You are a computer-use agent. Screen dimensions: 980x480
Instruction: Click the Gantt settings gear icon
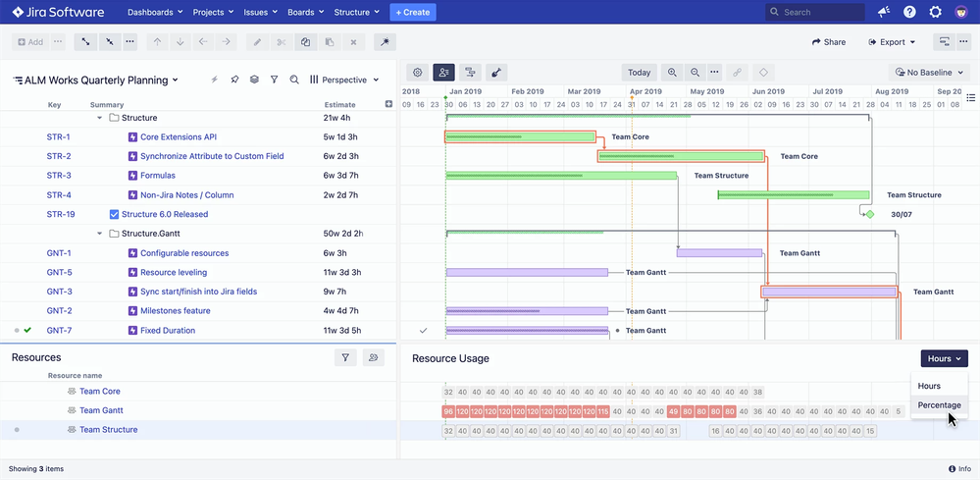tap(417, 73)
